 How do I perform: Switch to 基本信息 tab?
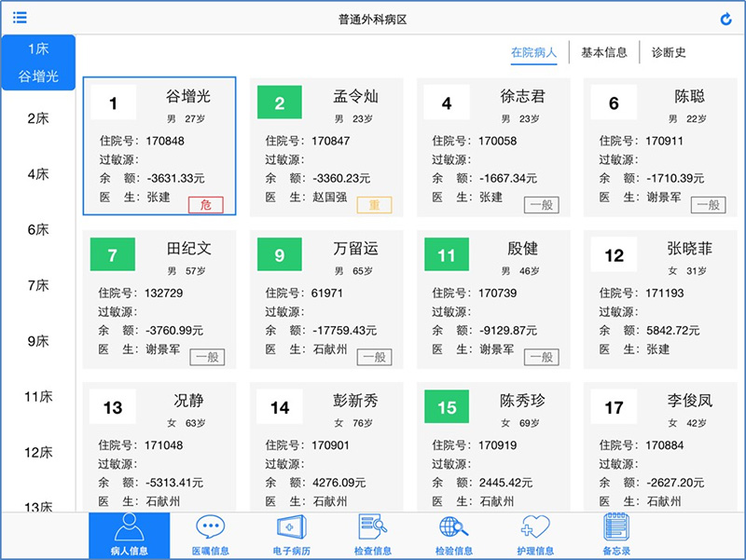[603, 52]
